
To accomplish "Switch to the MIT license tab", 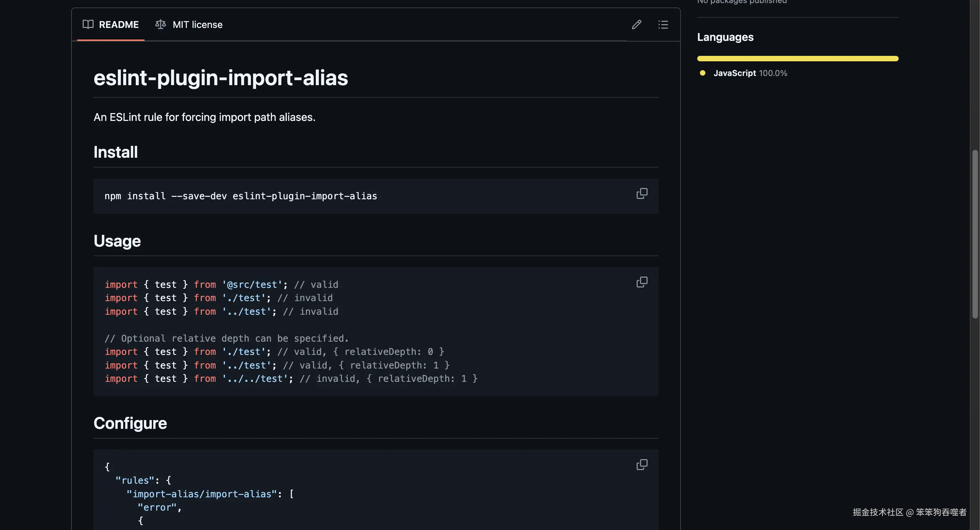I will 197,25.
